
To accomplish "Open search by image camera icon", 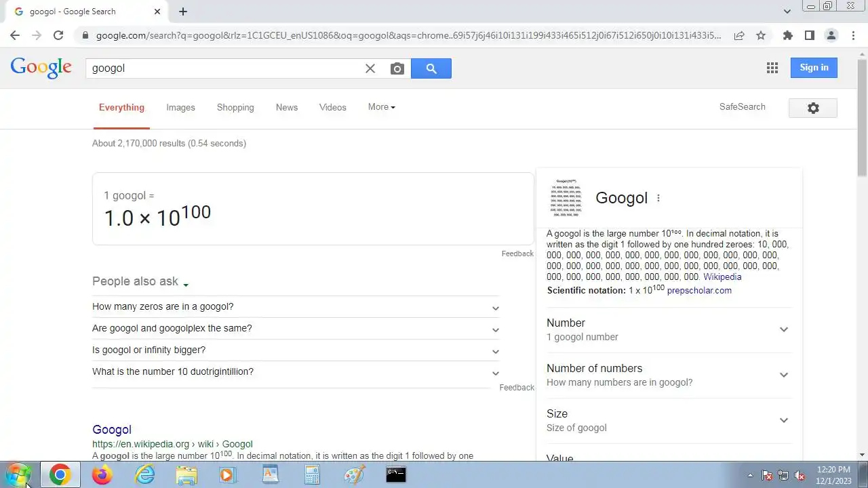I will click(x=397, y=68).
